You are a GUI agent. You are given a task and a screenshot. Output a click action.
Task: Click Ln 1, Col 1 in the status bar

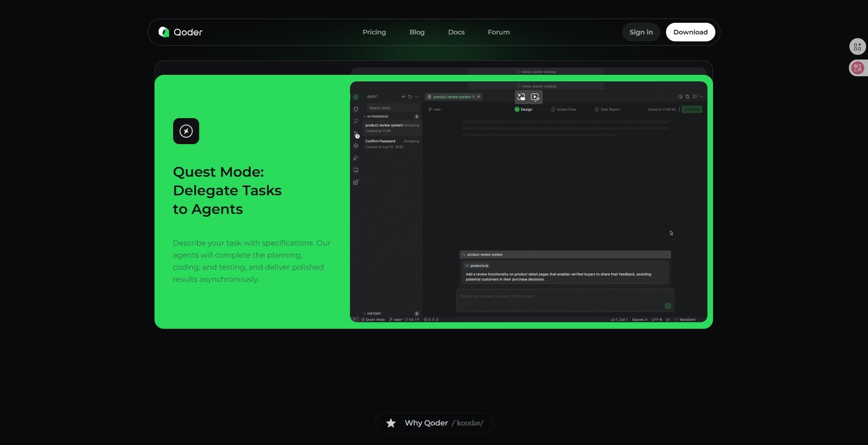coord(619,319)
